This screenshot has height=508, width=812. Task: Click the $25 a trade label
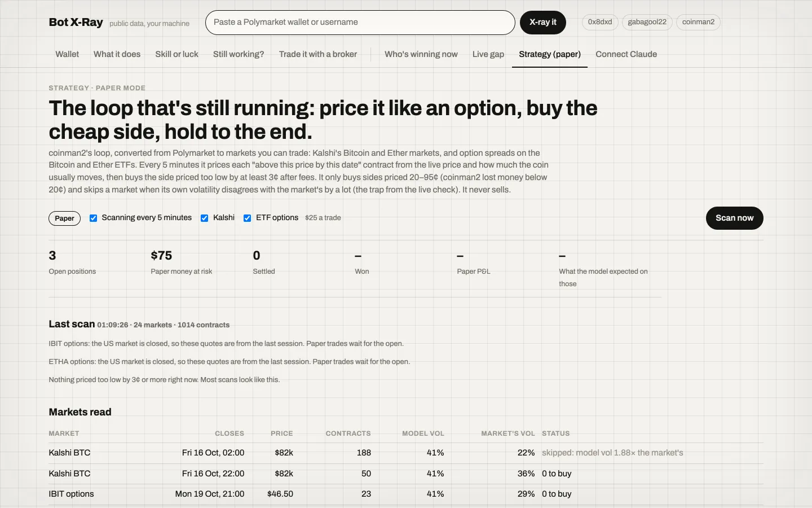pos(323,218)
